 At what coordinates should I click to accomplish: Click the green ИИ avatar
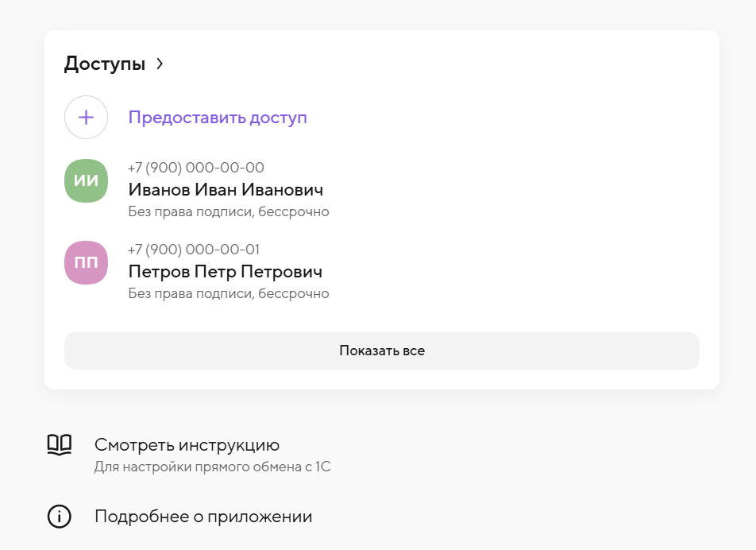[86, 180]
